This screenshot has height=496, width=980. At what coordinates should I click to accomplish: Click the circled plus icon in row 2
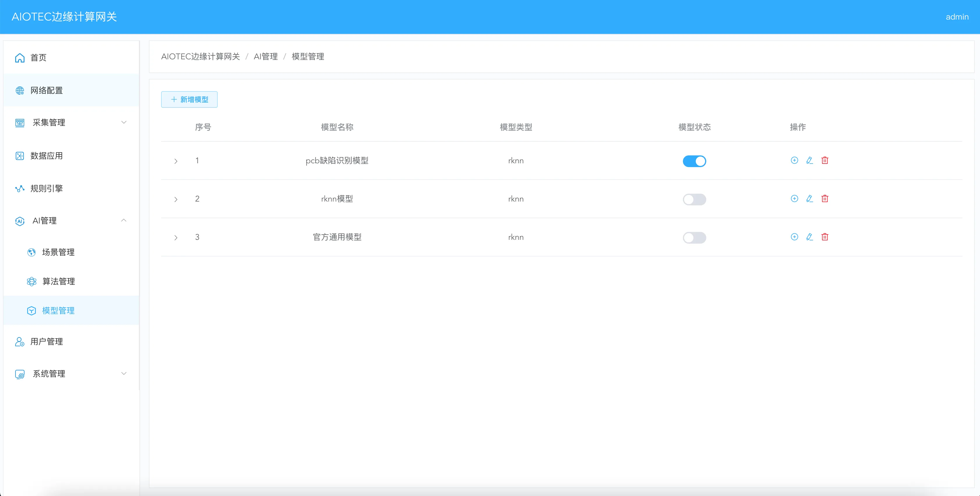794,199
